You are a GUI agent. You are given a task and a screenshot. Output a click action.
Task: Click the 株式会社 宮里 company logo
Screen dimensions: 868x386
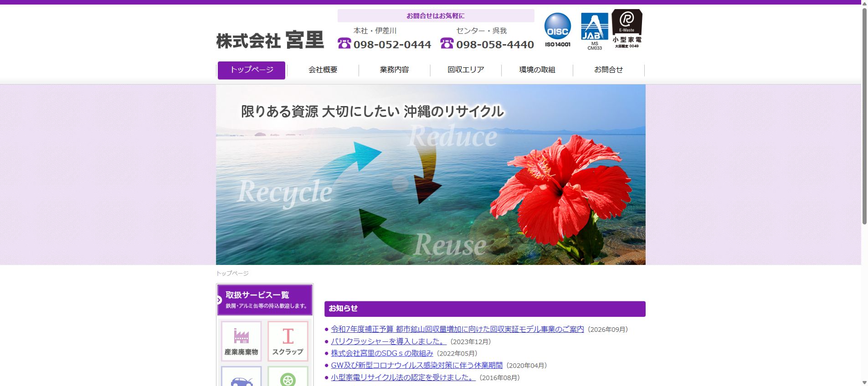pos(270,40)
